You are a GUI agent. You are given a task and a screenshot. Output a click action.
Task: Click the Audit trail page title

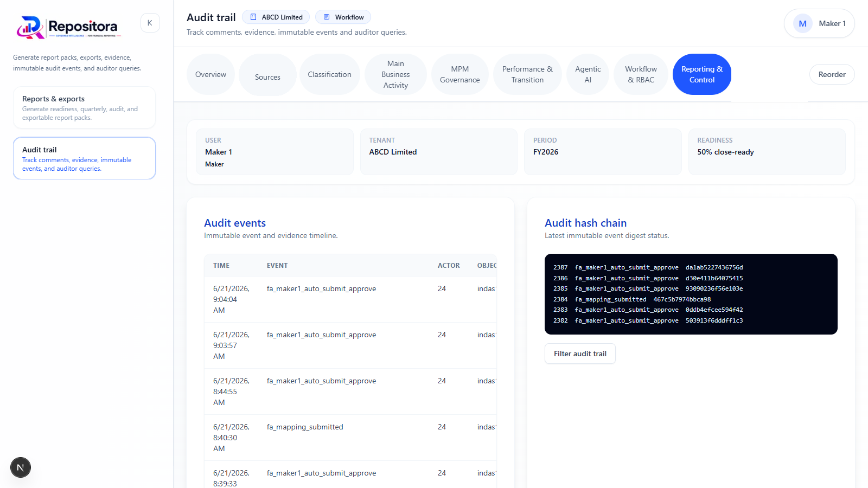click(x=211, y=17)
